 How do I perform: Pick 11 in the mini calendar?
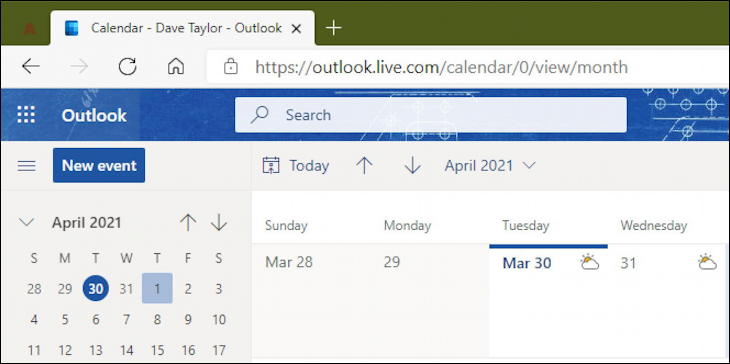click(34, 350)
